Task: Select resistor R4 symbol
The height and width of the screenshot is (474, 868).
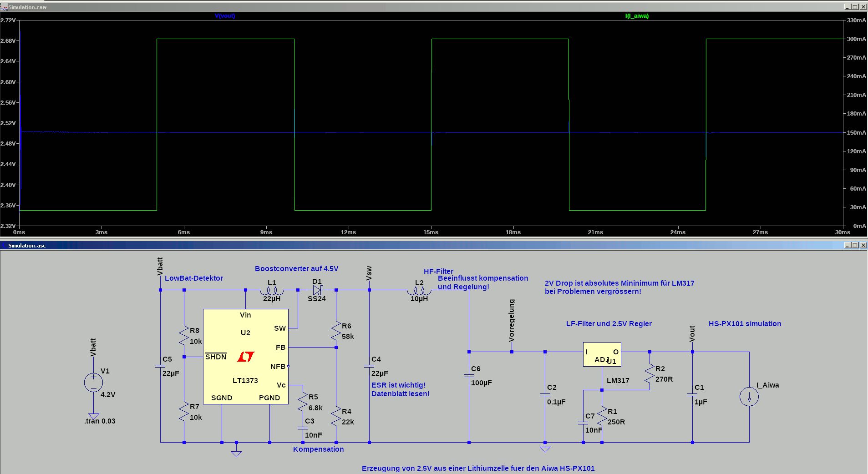Action: [336, 416]
